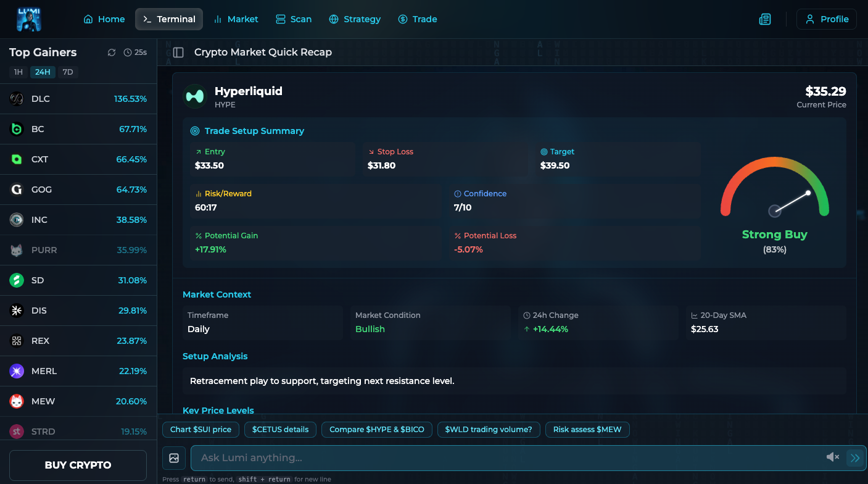Select the 7D gainers timeframe
The width and height of the screenshot is (868, 484).
click(68, 72)
